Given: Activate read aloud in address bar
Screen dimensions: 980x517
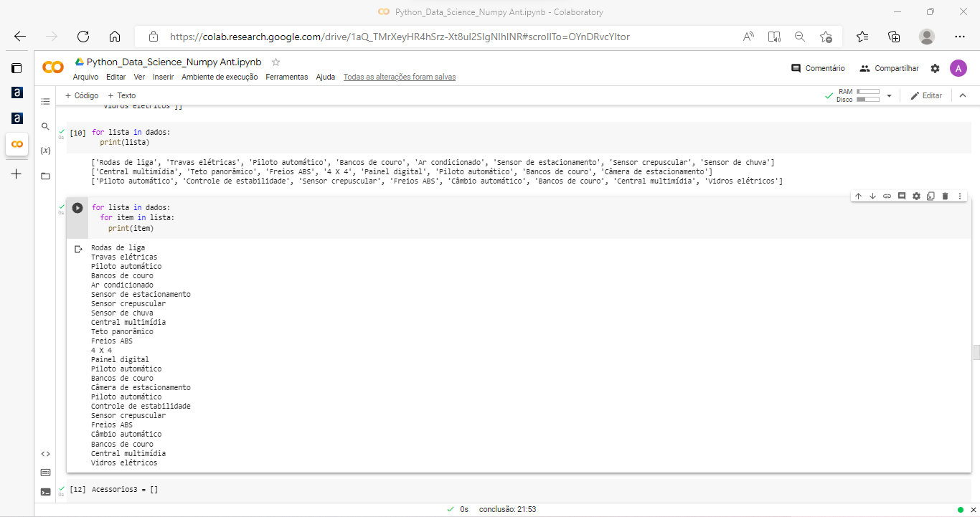Looking at the screenshot, I should [x=748, y=37].
